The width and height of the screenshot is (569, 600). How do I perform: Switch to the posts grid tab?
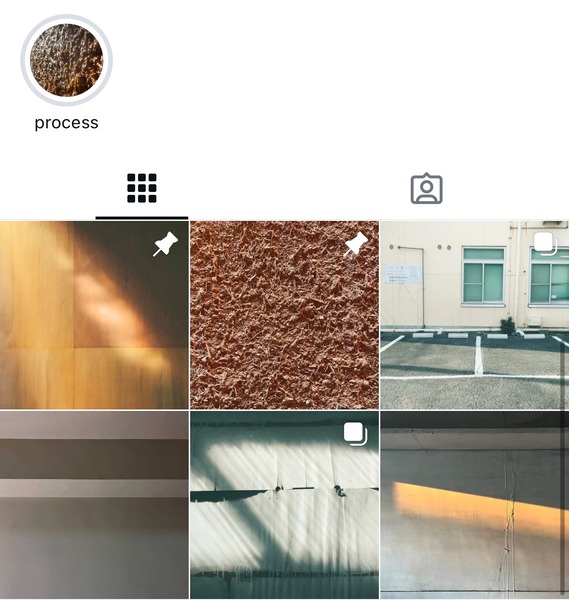pyautogui.click(x=142, y=188)
